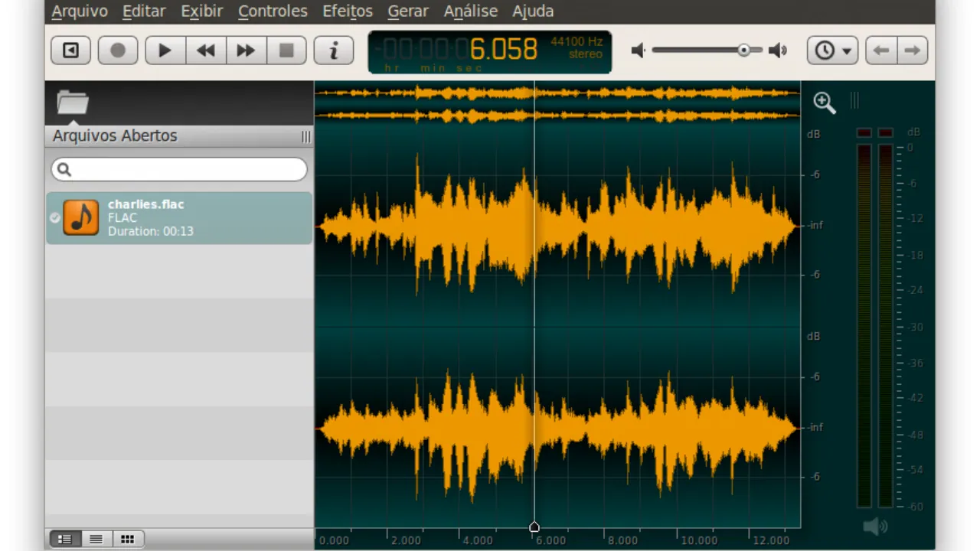
Task: Open the Análise menu
Action: [471, 11]
